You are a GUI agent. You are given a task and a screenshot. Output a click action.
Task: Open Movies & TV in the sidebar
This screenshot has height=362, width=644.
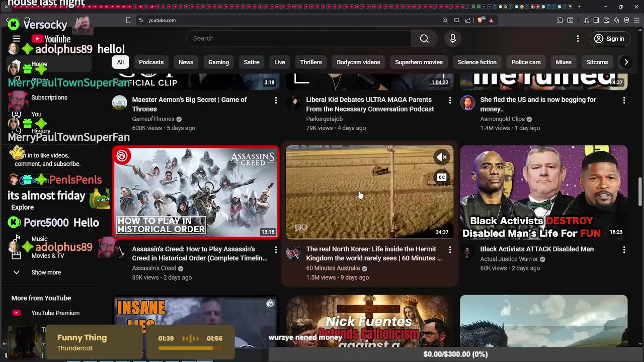[x=49, y=255]
